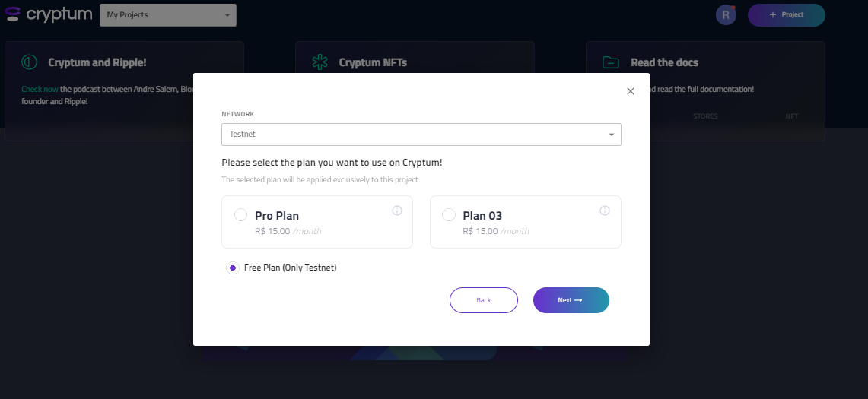The width and height of the screenshot is (868, 399).
Task: Click the plus Project button
Action: click(x=787, y=15)
